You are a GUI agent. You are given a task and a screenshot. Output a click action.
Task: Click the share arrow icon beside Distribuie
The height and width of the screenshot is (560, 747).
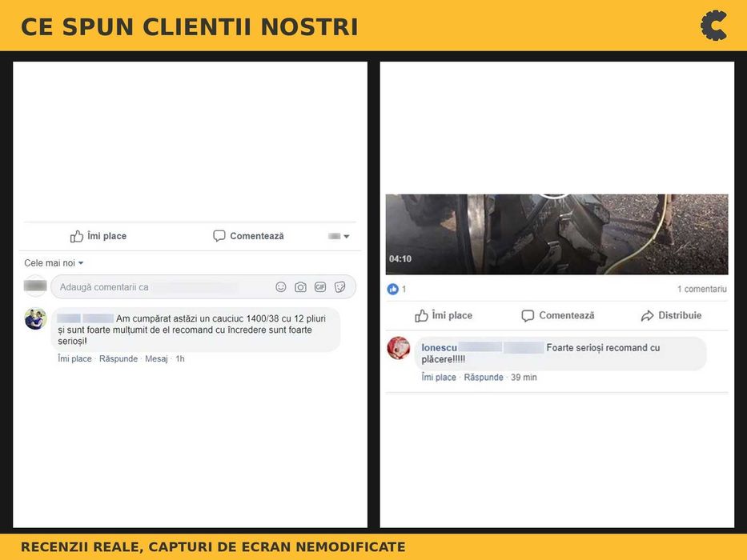648,316
